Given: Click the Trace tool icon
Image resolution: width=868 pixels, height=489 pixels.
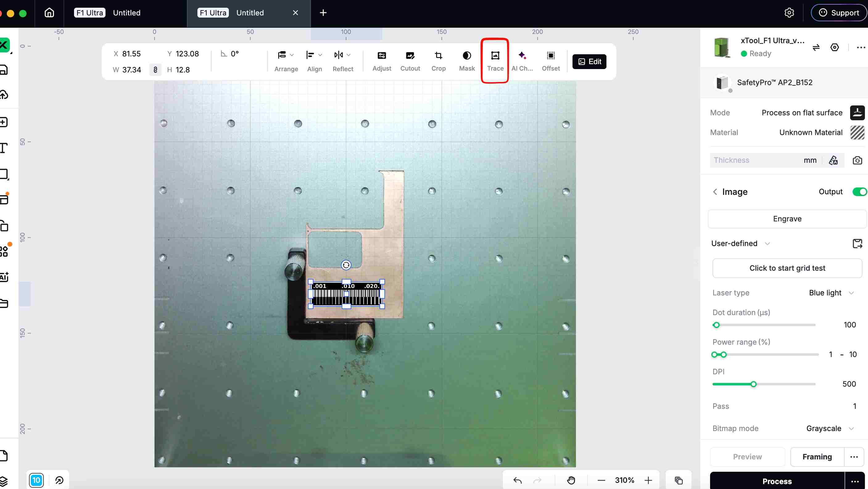Looking at the screenshot, I should [x=495, y=56].
